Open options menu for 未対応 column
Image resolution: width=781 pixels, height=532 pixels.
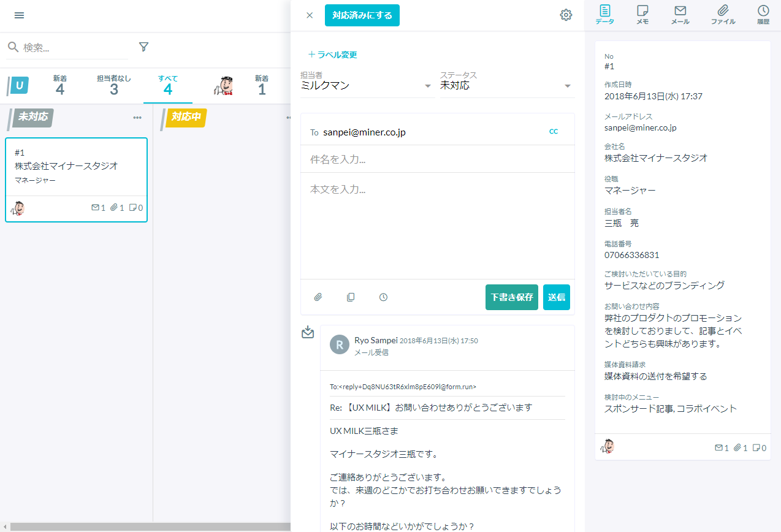[137, 118]
